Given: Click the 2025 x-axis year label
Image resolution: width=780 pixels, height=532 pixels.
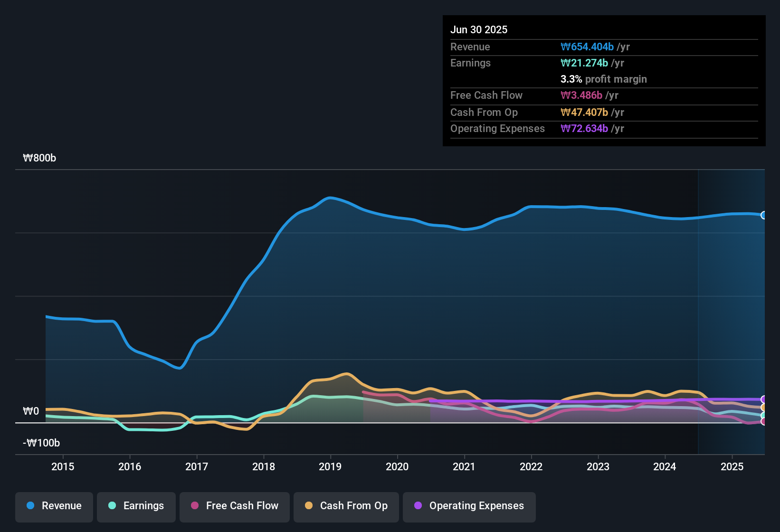Looking at the screenshot, I should point(732,466).
